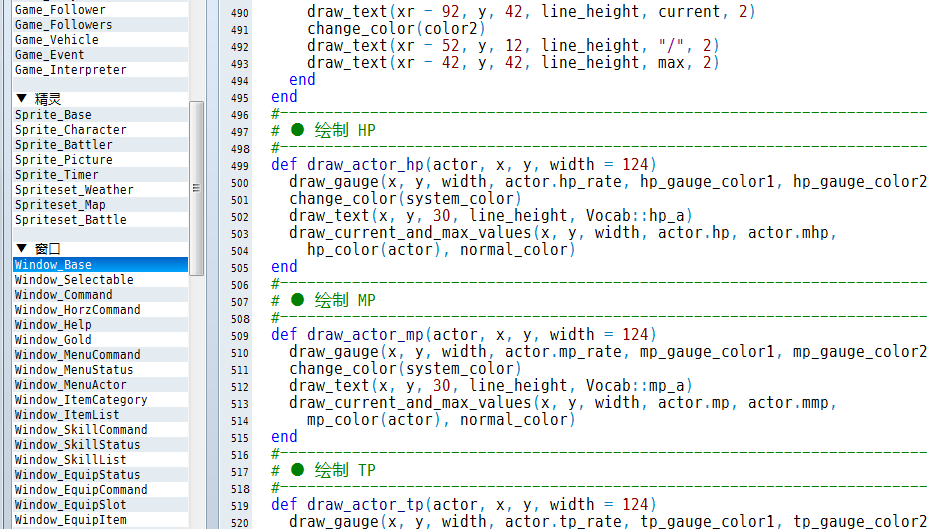Screen dimensions: 927x529
Task: Collapse the 窗口 section triangle
Action: (21, 248)
